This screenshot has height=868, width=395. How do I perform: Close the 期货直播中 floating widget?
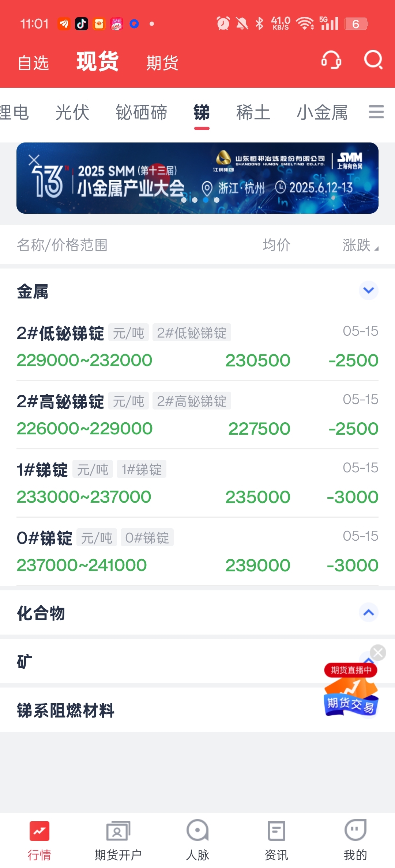tap(378, 652)
